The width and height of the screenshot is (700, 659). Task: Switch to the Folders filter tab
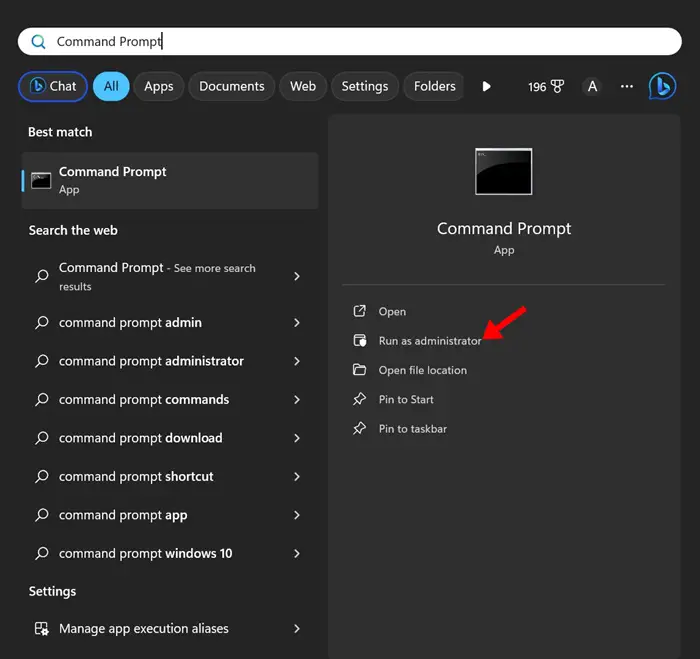coord(434,86)
